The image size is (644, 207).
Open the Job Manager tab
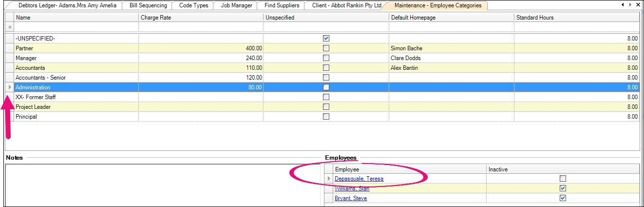pyautogui.click(x=236, y=5)
